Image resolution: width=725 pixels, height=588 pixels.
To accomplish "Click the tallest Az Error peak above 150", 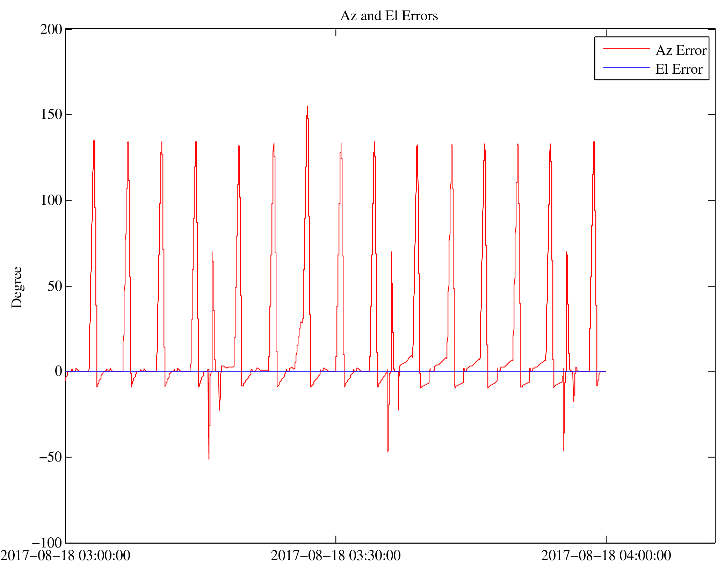I will tap(307, 107).
